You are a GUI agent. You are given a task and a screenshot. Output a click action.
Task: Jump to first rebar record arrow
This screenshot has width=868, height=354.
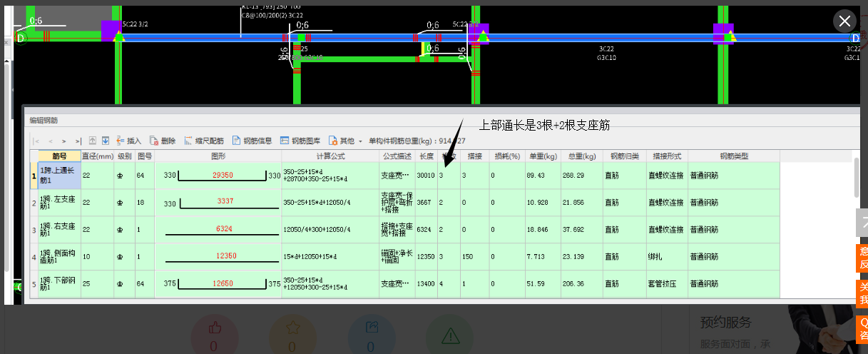tap(37, 141)
